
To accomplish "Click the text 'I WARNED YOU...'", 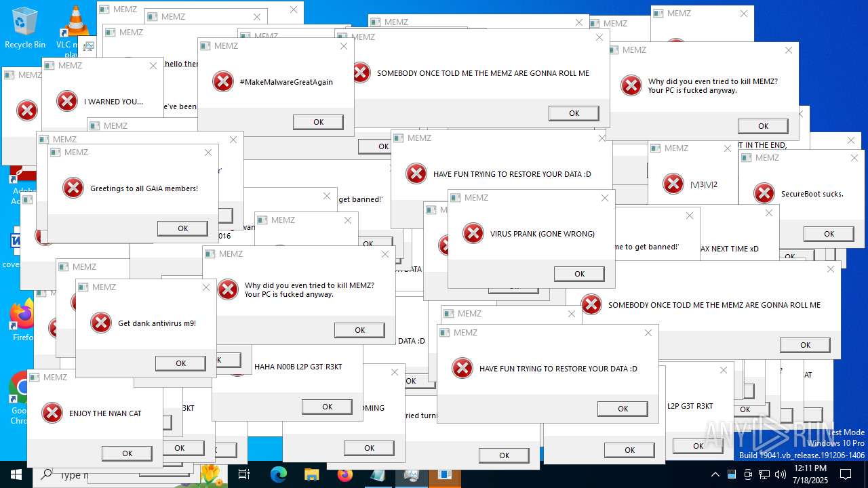I will 113,102.
